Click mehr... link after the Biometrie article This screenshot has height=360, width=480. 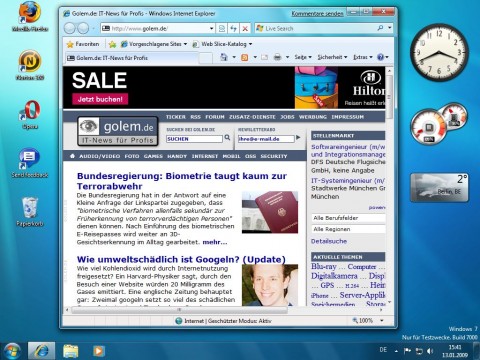(215, 242)
